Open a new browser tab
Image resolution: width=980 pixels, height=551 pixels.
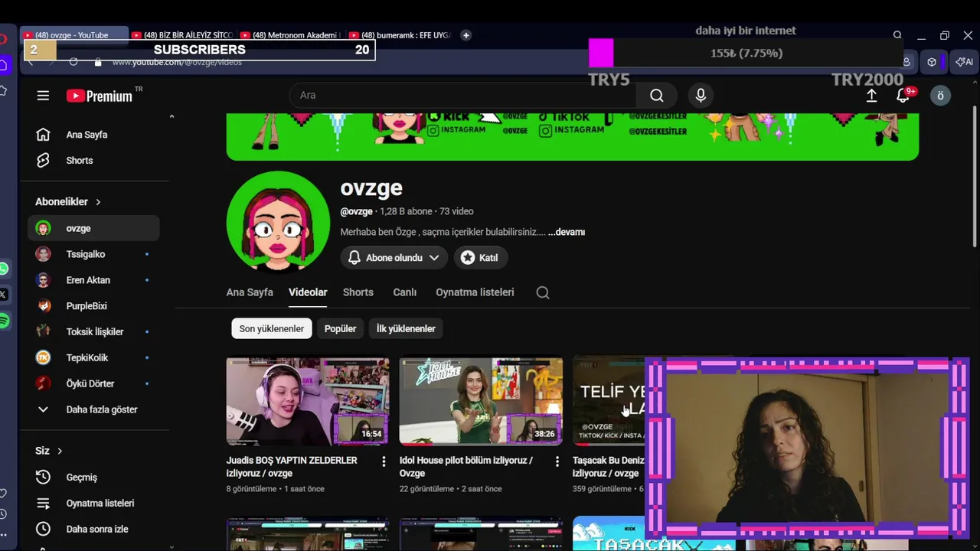point(465,35)
